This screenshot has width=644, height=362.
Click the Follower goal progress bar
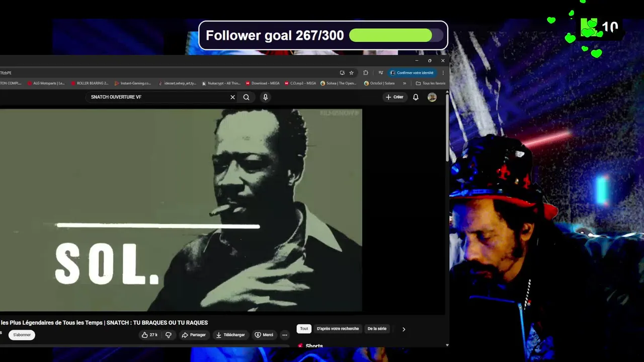(396, 35)
